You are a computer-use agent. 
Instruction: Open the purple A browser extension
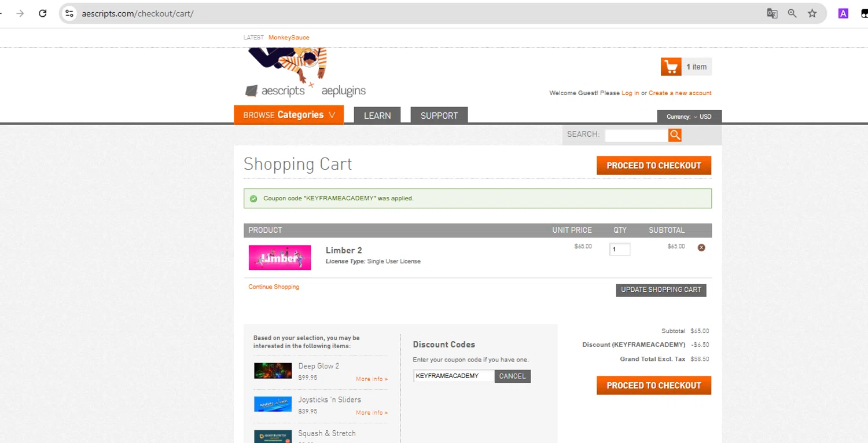(x=843, y=13)
